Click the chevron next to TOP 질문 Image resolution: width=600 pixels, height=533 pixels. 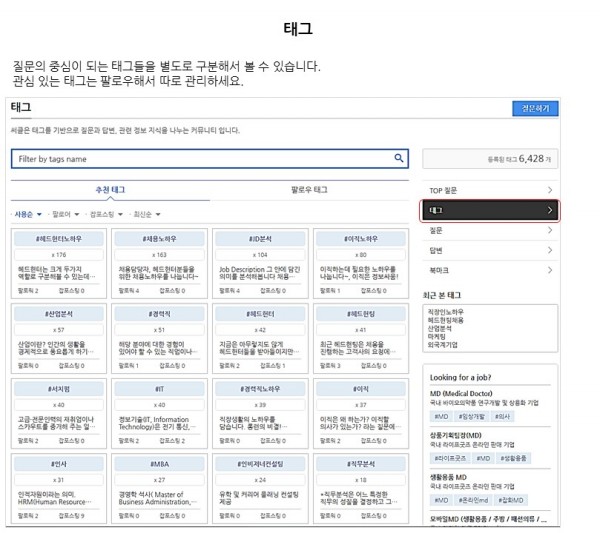click(550, 189)
